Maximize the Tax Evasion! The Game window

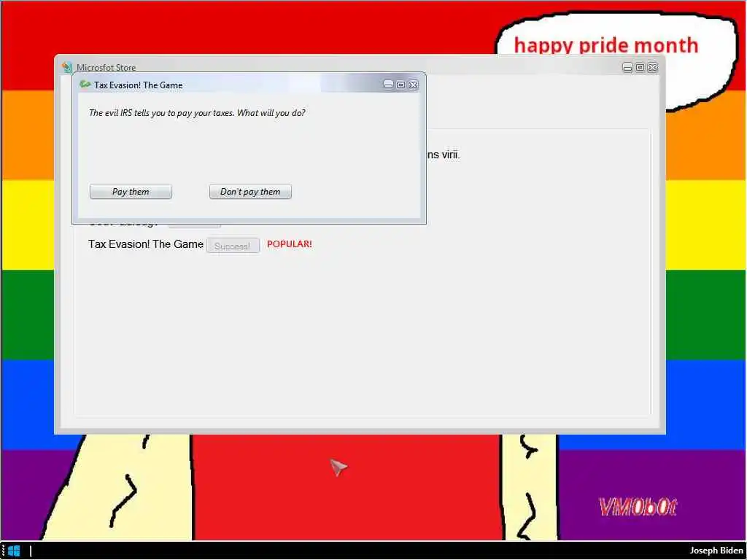pyautogui.click(x=400, y=85)
